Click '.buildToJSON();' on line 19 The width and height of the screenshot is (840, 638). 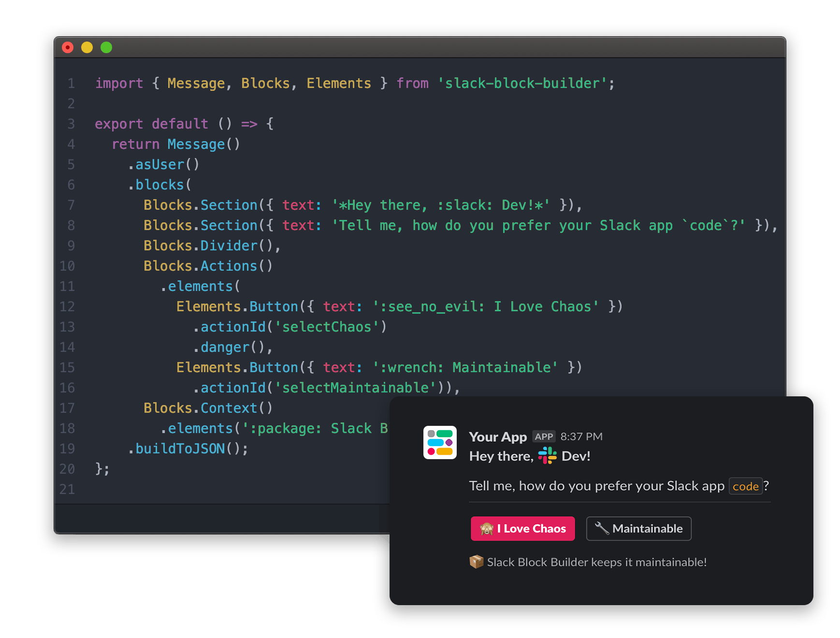(x=188, y=449)
